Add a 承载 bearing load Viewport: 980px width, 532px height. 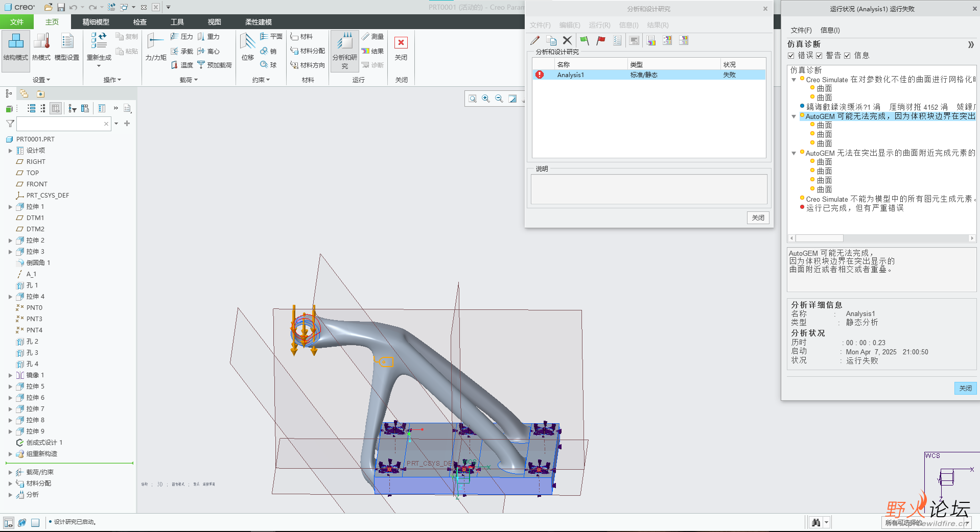181,51
